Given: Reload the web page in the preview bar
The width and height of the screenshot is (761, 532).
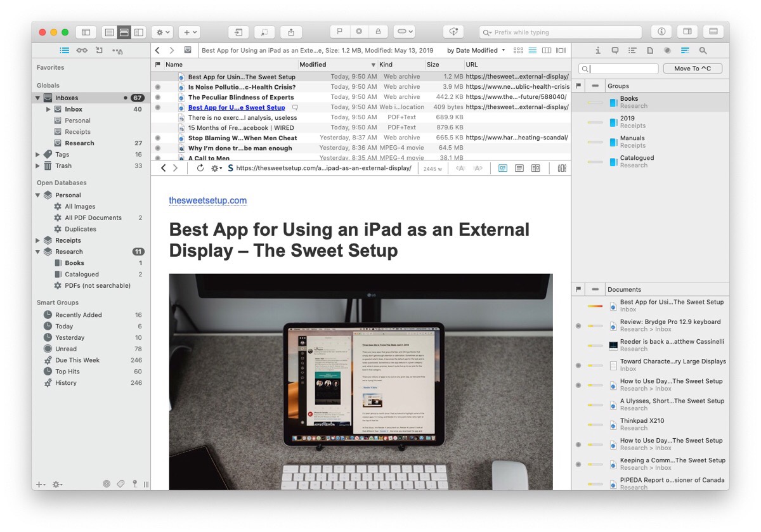Looking at the screenshot, I should pos(200,168).
